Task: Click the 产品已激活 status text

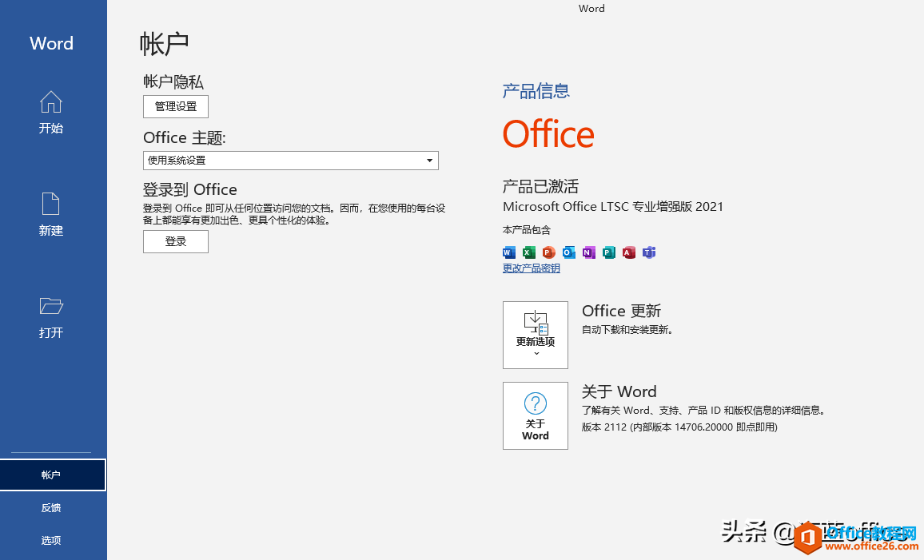Action: [x=540, y=186]
